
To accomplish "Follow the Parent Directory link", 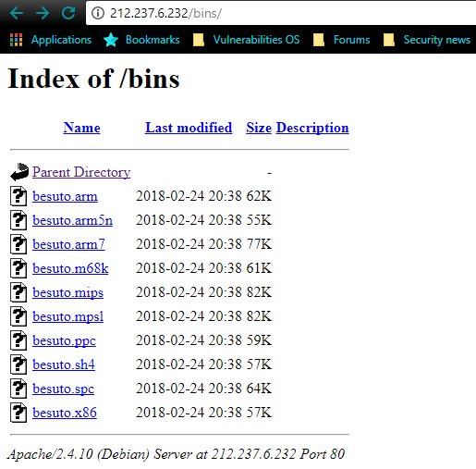I will pyautogui.click(x=81, y=172).
